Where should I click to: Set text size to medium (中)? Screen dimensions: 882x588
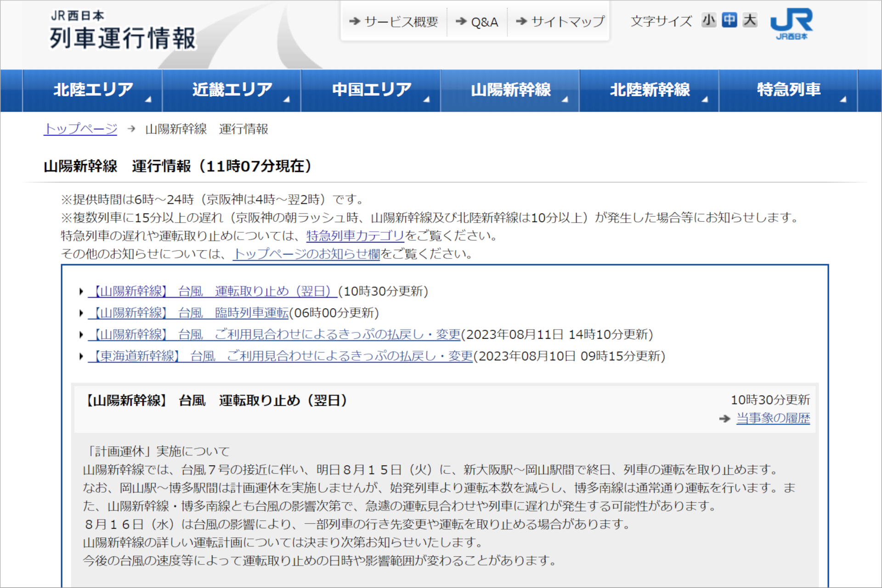(x=729, y=20)
